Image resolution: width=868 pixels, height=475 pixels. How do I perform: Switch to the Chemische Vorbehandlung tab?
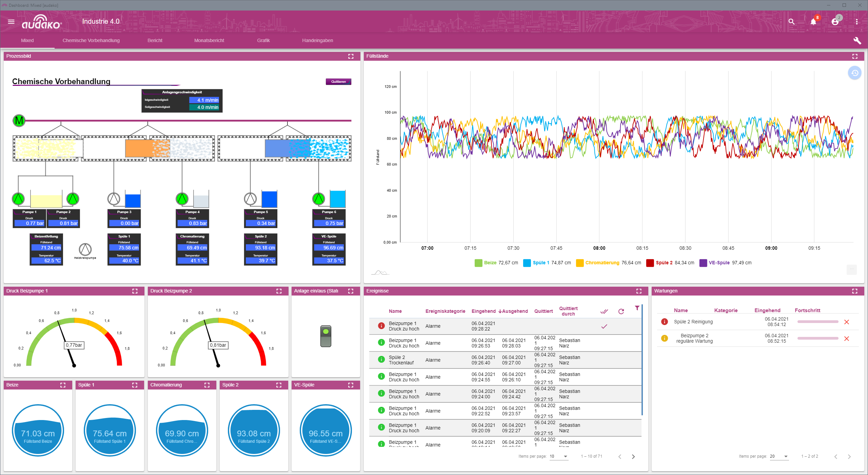coord(91,40)
